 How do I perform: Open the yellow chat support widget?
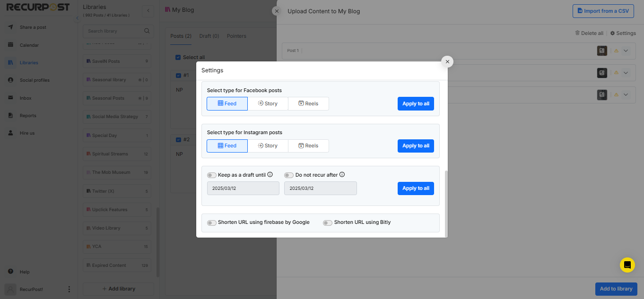click(x=627, y=265)
